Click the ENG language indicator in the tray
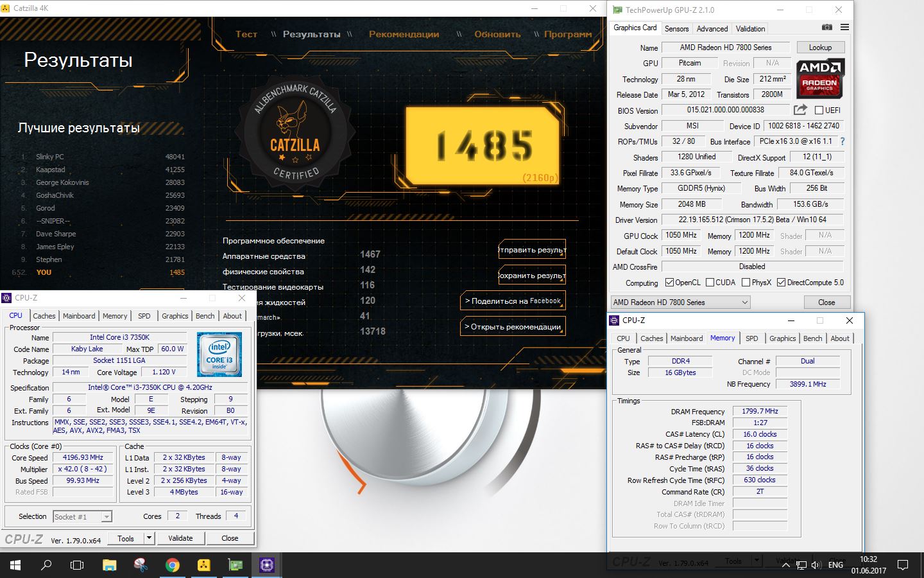Viewport: 924px width, 578px height. click(x=835, y=565)
